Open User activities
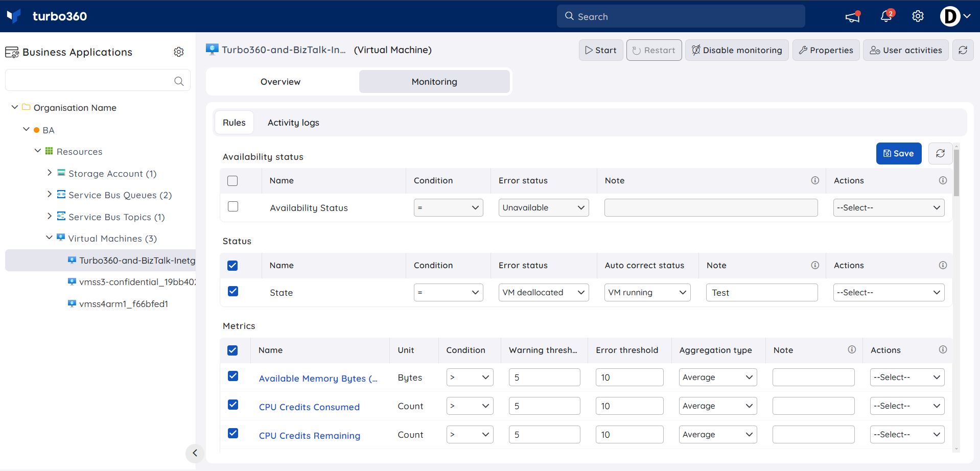980x471 pixels. click(x=906, y=50)
